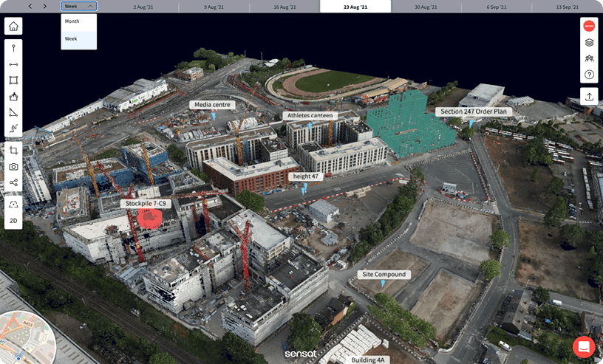Toggle the perspective view icon
The image size is (603, 364).
[x=13, y=205]
